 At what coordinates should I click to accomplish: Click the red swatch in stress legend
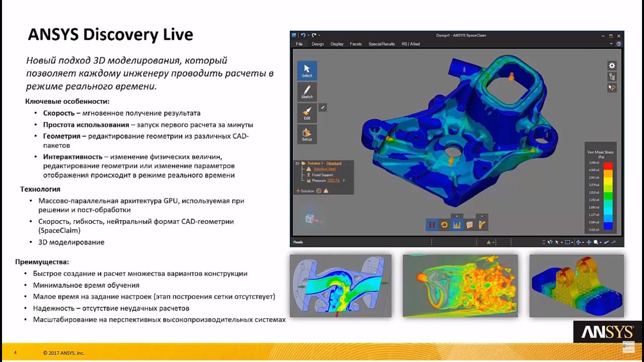click(608, 165)
